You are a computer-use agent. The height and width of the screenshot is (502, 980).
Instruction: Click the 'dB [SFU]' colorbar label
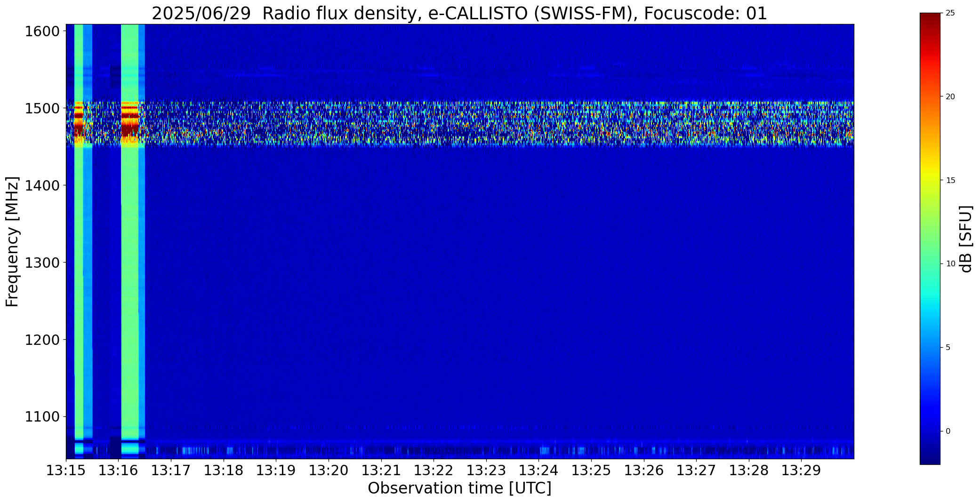(966, 239)
